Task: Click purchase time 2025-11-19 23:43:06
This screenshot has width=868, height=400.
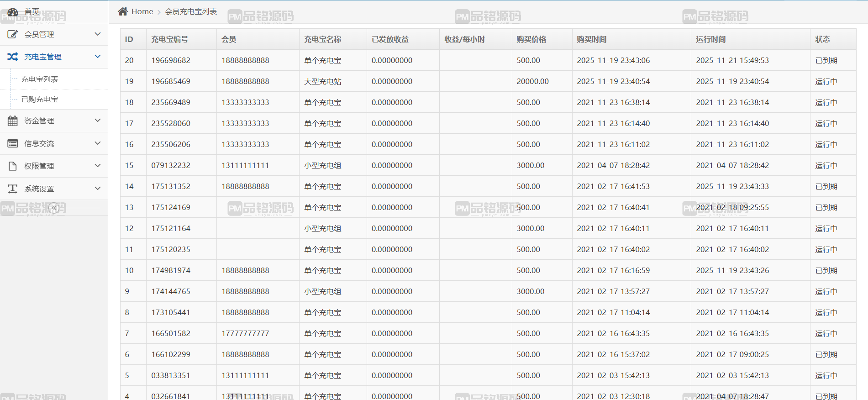Action: [613, 60]
